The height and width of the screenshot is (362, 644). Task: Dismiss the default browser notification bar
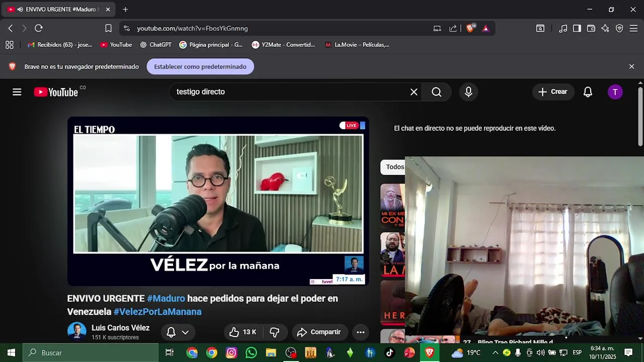click(632, 66)
